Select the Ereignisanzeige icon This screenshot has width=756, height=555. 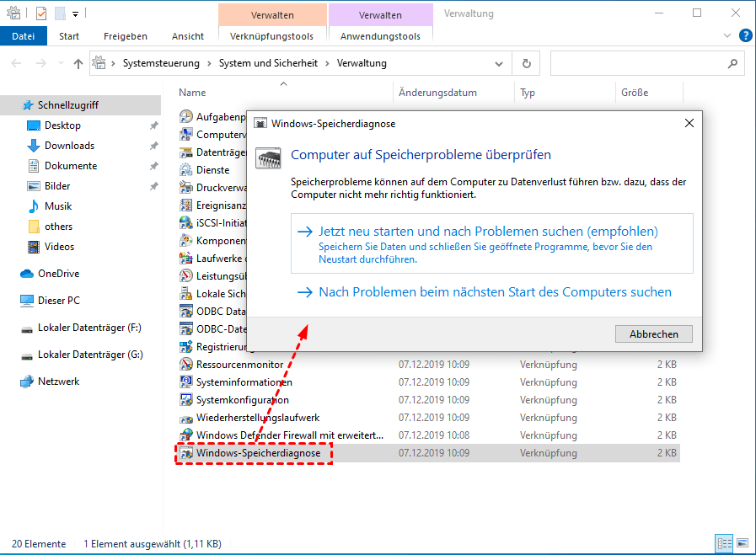(x=186, y=205)
